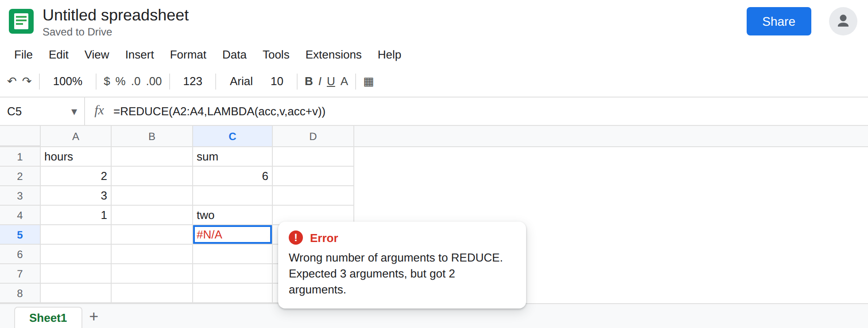Open the View menu
Viewport: 868px width, 328px height.
[97, 55]
